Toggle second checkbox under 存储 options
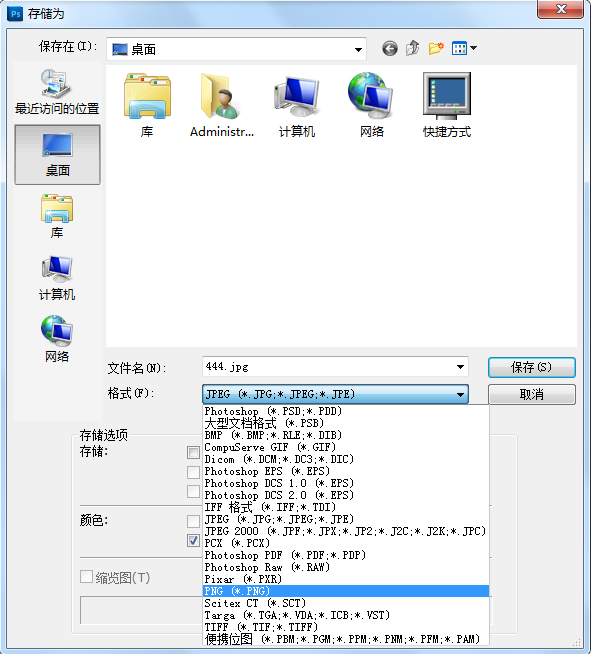The image size is (592, 654). pos(193,472)
